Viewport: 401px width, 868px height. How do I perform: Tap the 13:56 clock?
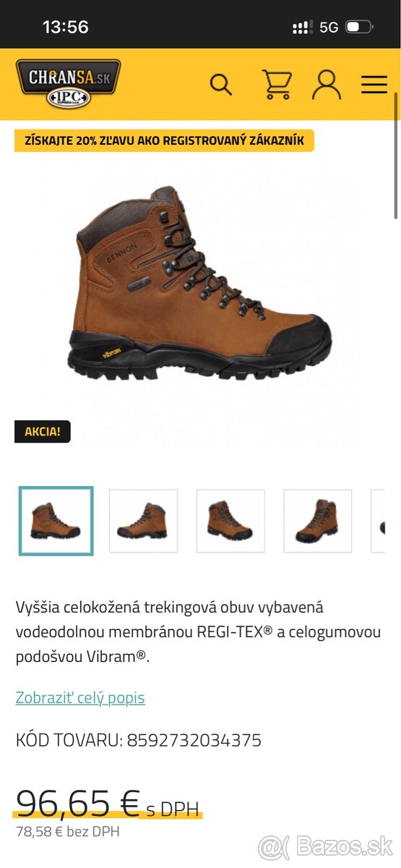tap(66, 27)
